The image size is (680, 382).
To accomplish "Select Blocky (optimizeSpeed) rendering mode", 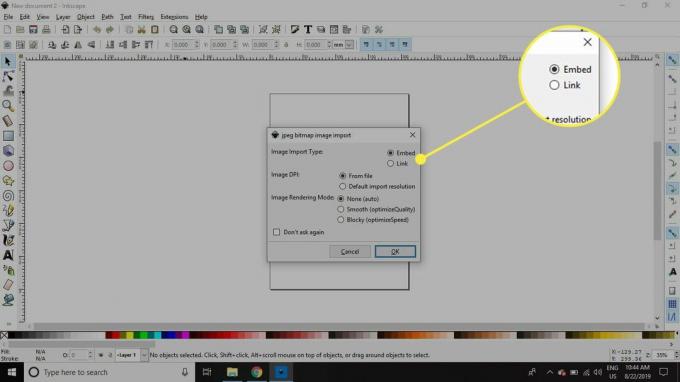I will coord(373,220).
